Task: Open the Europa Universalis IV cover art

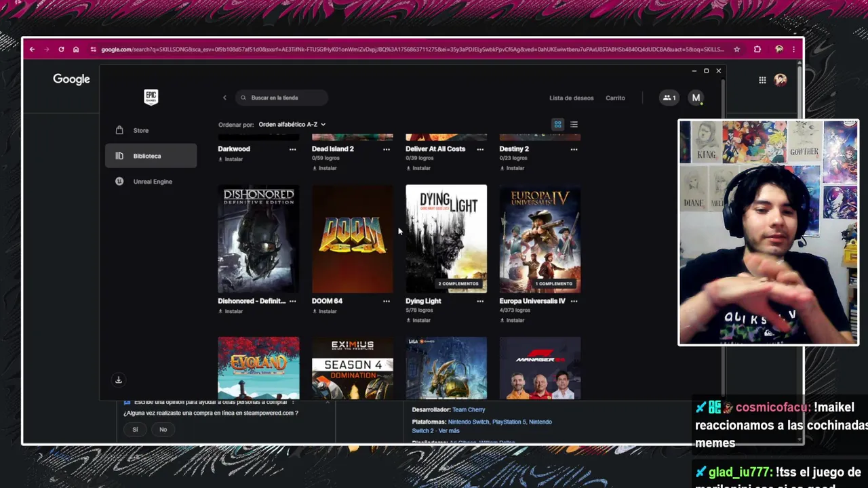Action: pos(540,239)
